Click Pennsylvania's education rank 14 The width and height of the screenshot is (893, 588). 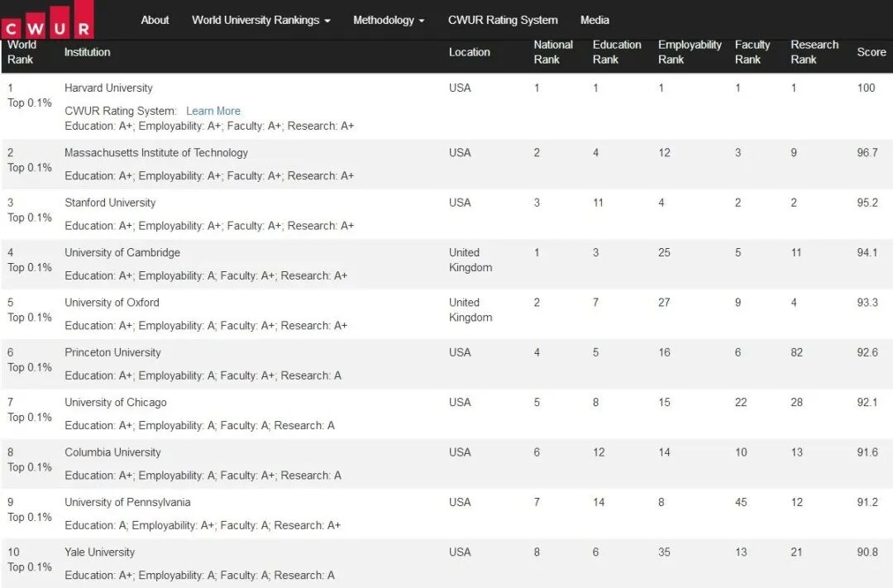point(599,503)
